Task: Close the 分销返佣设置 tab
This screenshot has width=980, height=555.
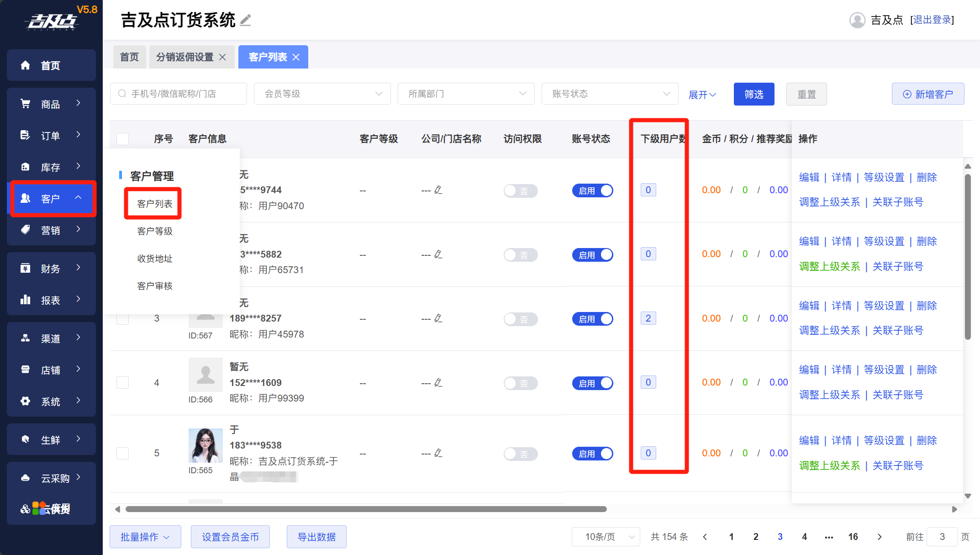Action: click(223, 57)
